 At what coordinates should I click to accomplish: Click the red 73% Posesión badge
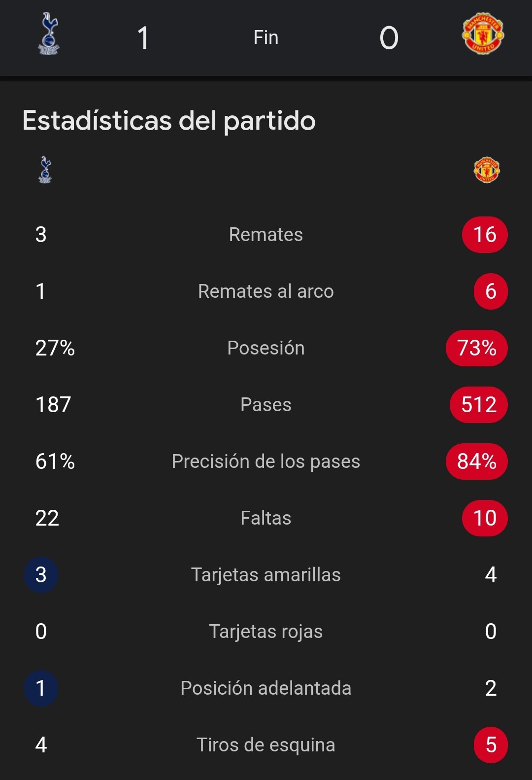click(x=477, y=348)
